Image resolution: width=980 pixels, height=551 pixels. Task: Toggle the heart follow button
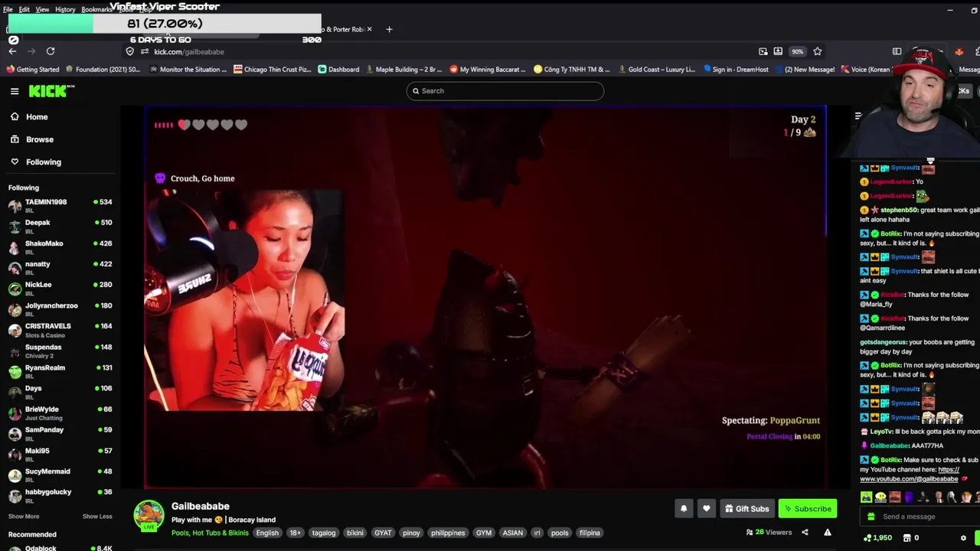tap(706, 509)
